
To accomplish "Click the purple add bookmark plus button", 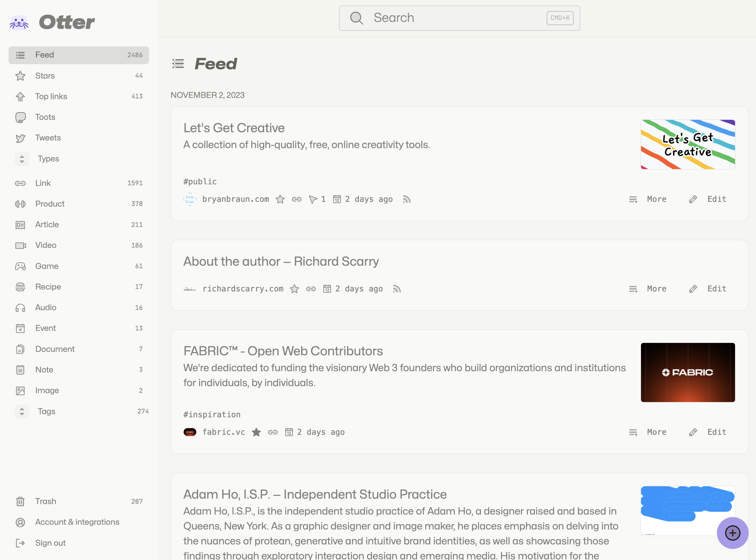I will click(x=732, y=533).
